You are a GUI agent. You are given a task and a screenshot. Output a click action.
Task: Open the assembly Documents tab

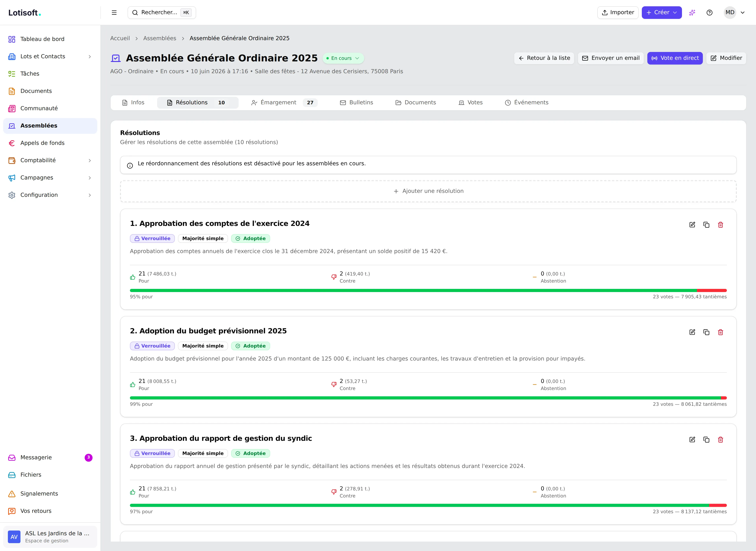[x=416, y=103]
